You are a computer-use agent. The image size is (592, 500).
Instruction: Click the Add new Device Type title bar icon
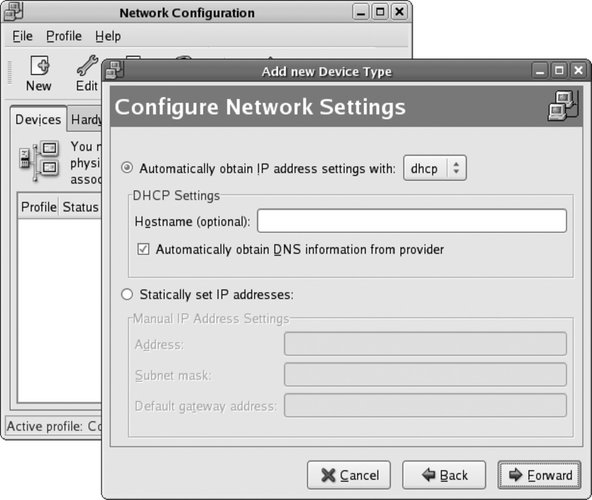click(x=114, y=70)
